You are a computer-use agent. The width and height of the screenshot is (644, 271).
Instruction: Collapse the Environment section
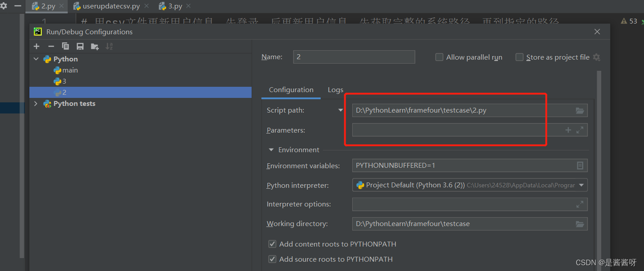271,150
